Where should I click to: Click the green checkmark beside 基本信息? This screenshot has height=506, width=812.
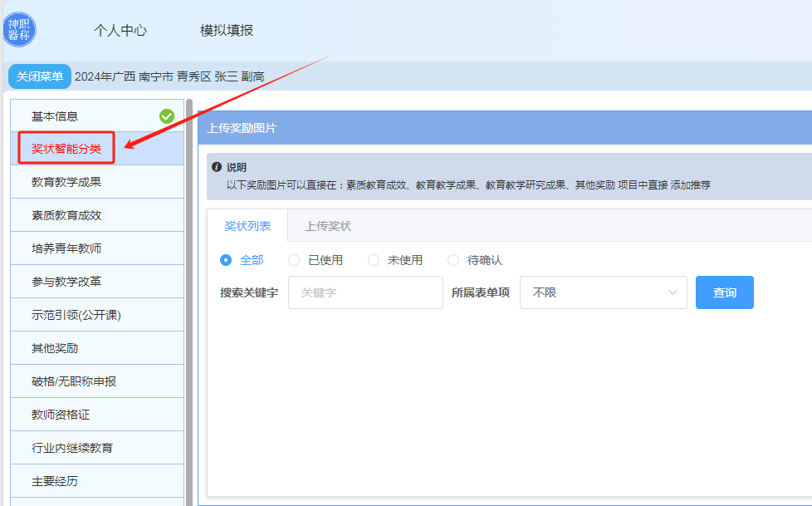pos(167,116)
